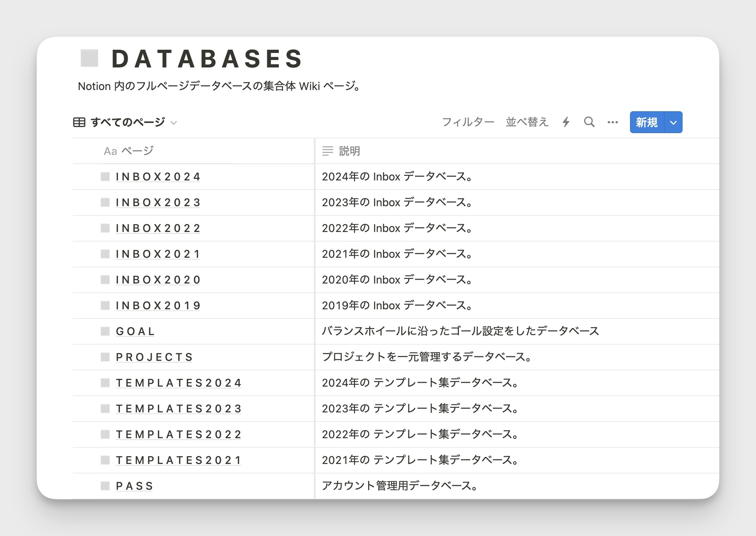Click the GOAL row page icon

point(105,331)
